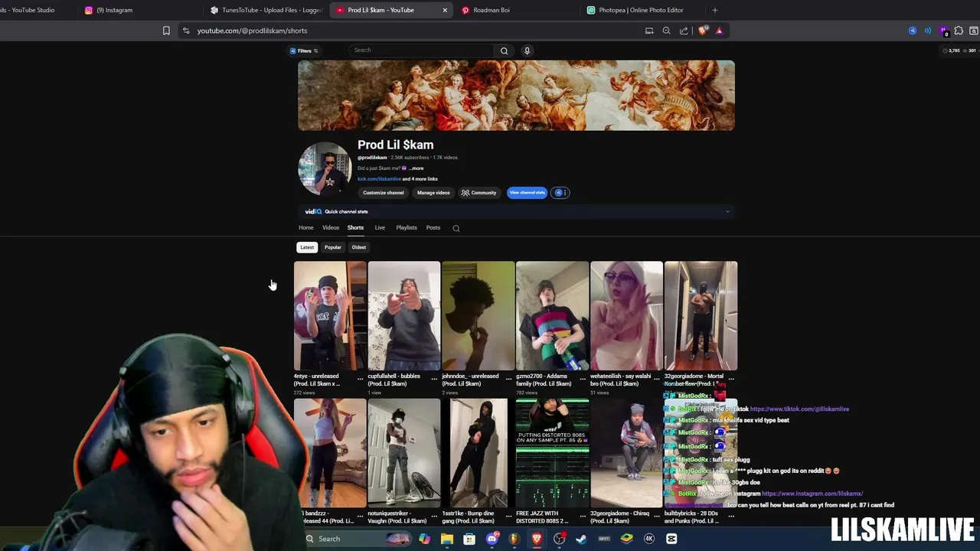Start voice search with microphone icon
The image size is (980, 551).
point(527,51)
